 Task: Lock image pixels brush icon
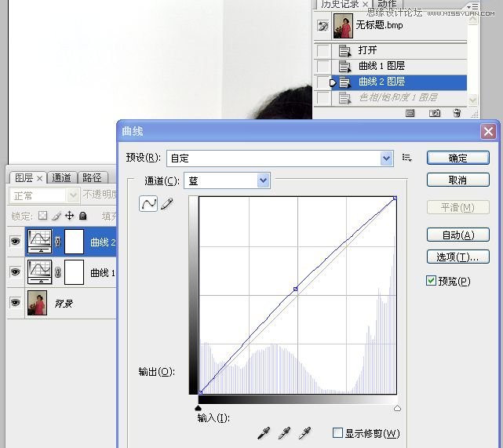point(56,216)
